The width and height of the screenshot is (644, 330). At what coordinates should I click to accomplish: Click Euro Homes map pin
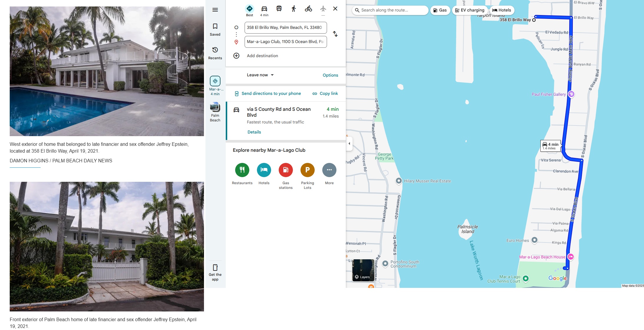pyautogui.click(x=535, y=240)
